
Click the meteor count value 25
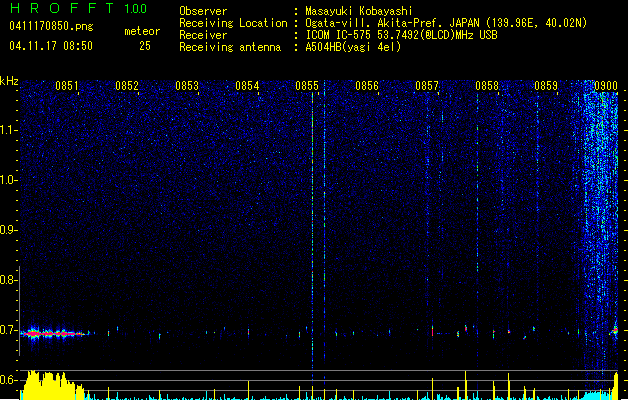click(x=145, y=46)
